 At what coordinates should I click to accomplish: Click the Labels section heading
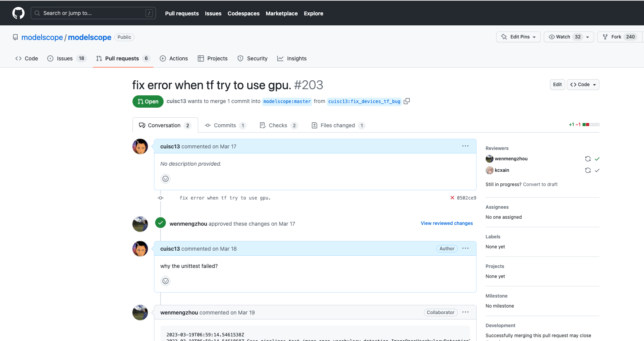[x=493, y=237]
